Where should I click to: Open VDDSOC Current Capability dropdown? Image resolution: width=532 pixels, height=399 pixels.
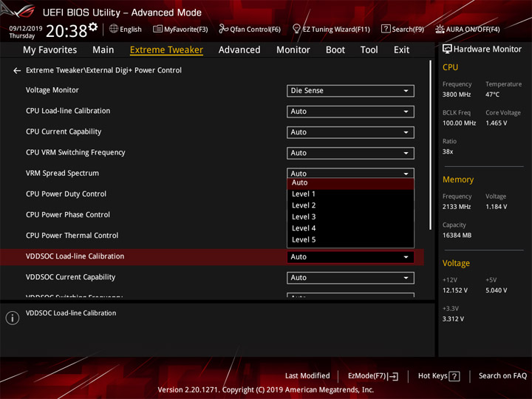(350, 278)
